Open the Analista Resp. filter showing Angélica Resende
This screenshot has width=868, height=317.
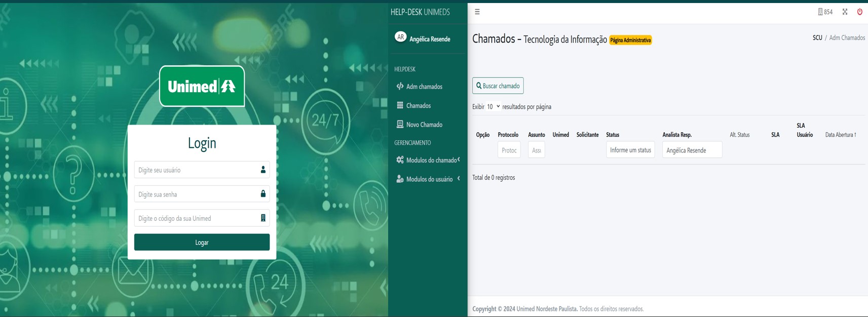coord(692,150)
